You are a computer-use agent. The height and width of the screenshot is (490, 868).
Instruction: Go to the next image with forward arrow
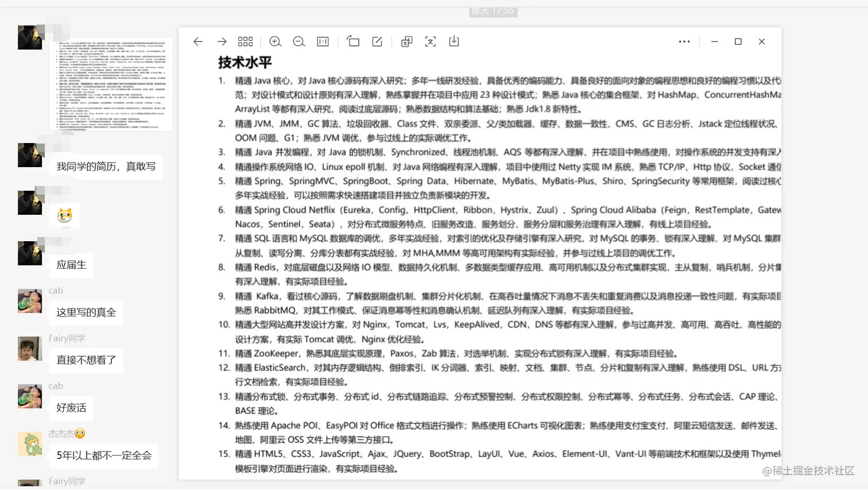click(x=222, y=41)
